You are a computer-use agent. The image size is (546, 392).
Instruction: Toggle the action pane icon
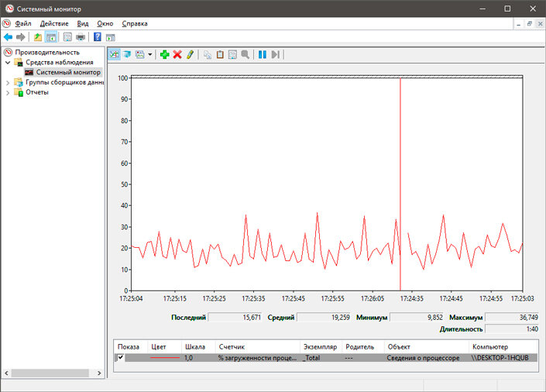[111, 37]
